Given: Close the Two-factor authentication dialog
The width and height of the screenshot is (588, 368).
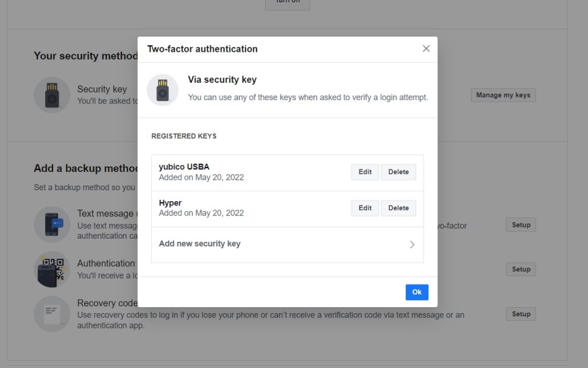Looking at the screenshot, I should click(426, 49).
